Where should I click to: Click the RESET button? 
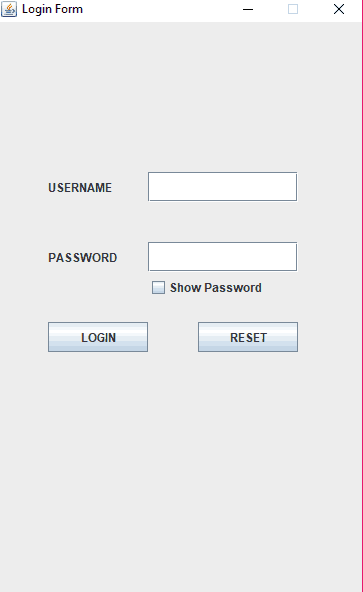pyautogui.click(x=248, y=337)
